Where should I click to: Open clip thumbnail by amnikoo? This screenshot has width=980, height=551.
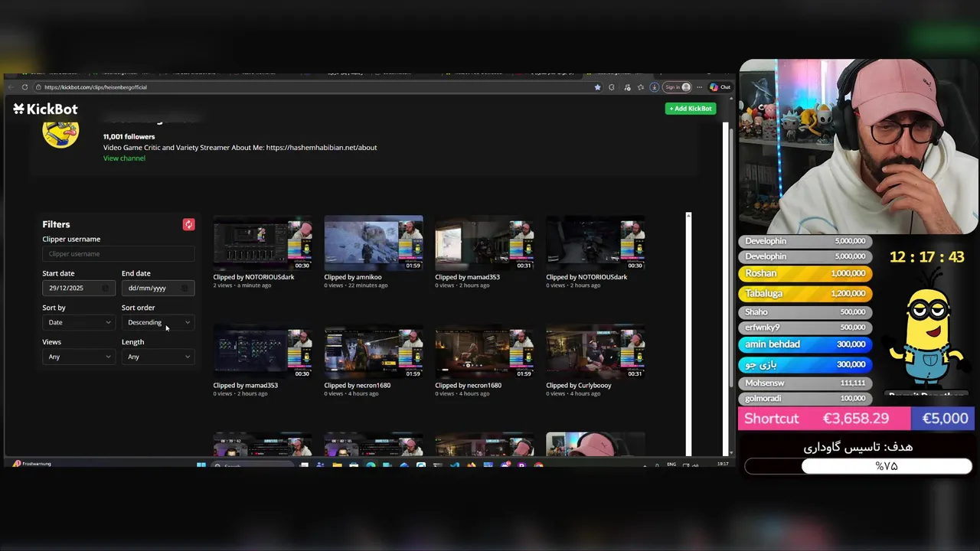click(x=374, y=243)
